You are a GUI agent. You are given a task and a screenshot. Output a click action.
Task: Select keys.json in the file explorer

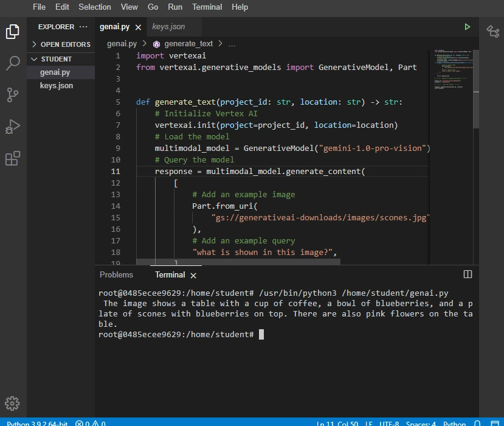(x=57, y=86)
